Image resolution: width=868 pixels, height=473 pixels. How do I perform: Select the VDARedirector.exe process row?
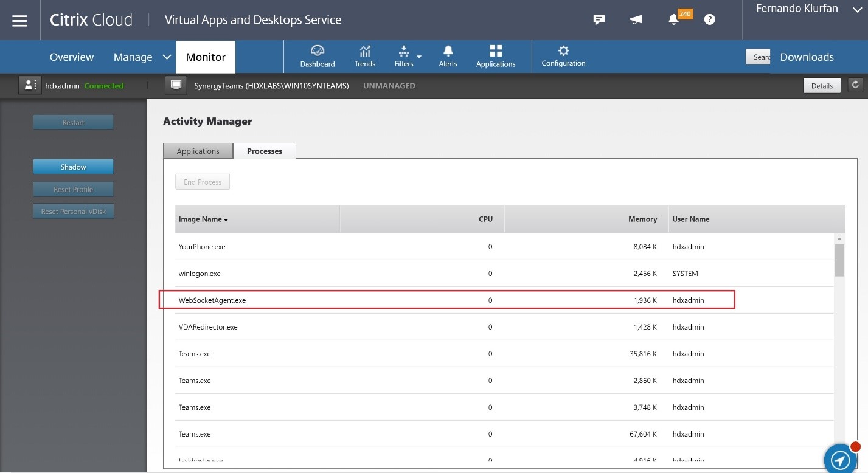click(505, 327)
